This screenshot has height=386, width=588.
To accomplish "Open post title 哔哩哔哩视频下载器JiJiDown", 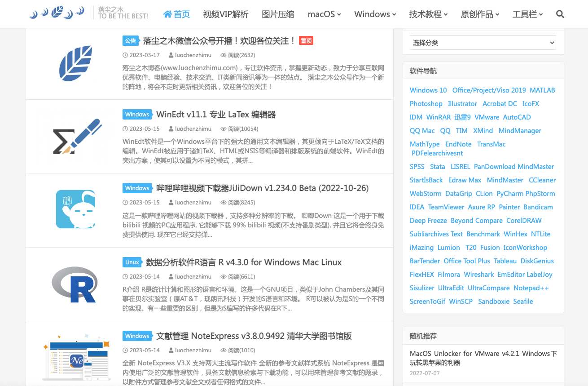I will pyautogui.click(x=263, y=188).
